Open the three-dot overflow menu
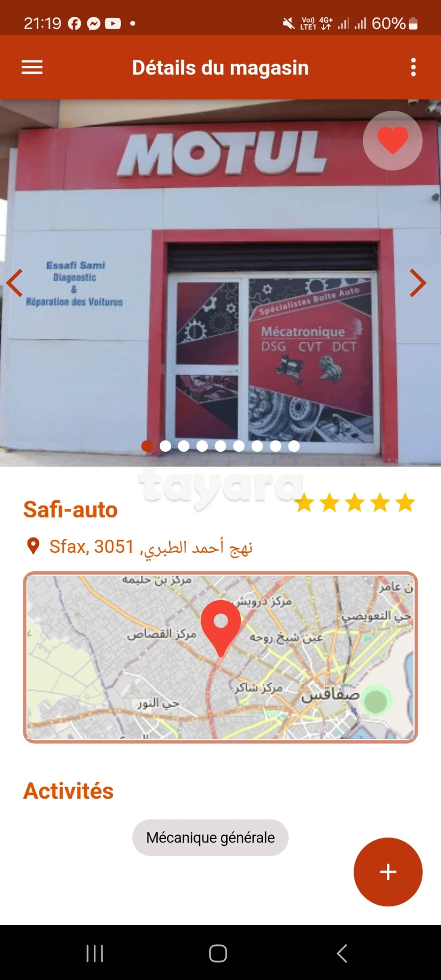The image size is (441, 980). coord(413,67)
